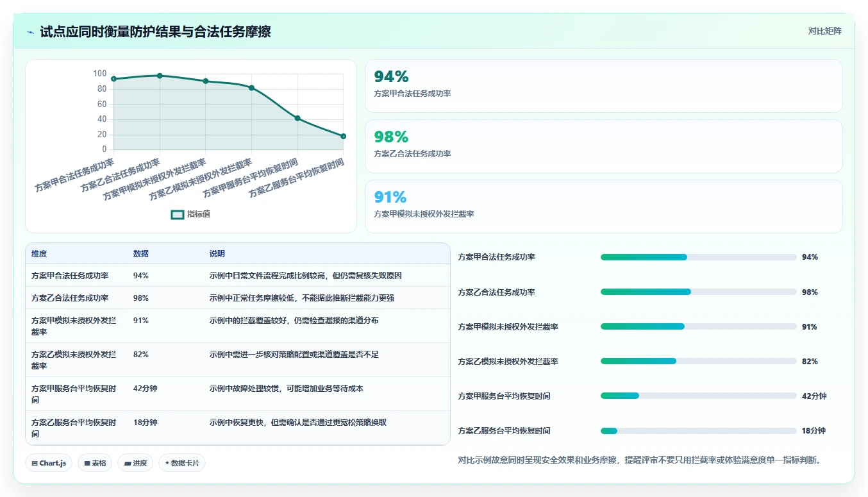868x497 pixels.
Task: Click the 数据卡片 chip
Action: 182,463
